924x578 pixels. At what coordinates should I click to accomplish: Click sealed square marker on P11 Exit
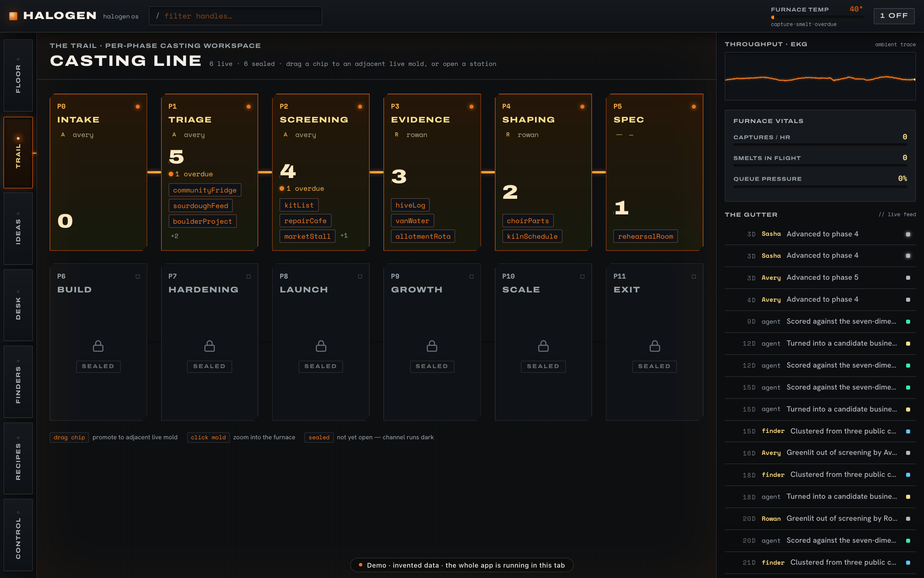694,276
